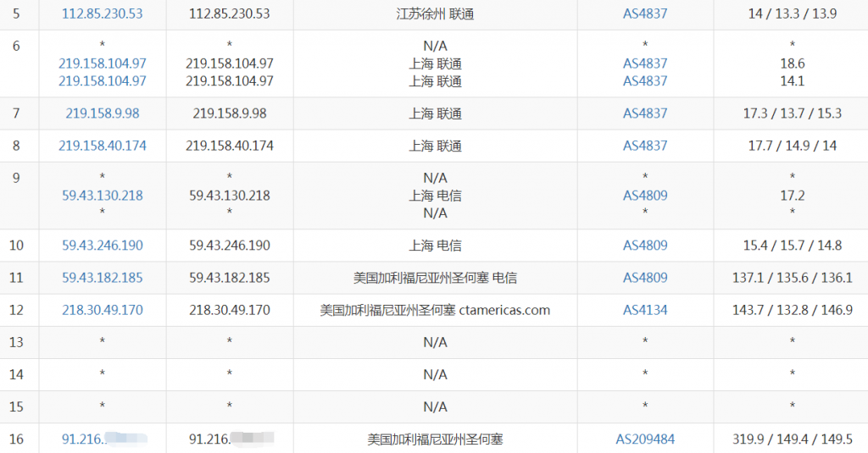Open the blue 59.43.182.185 link in hop 11

(x=103, y=278)
